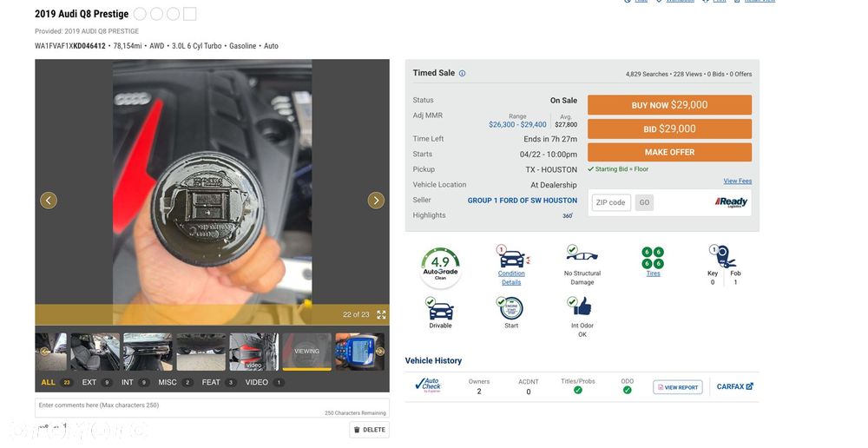Show ALL 23 photos tab
Screen dimensions: 868x448
click(x=56, y=382)
